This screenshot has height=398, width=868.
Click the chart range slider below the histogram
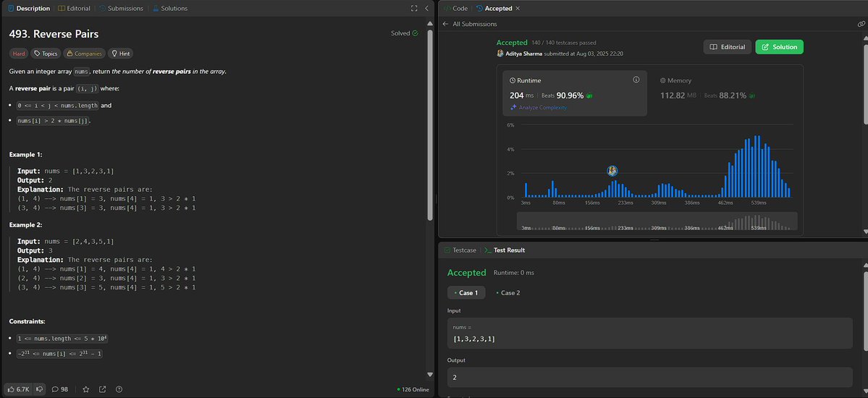[x=657, y=221]
